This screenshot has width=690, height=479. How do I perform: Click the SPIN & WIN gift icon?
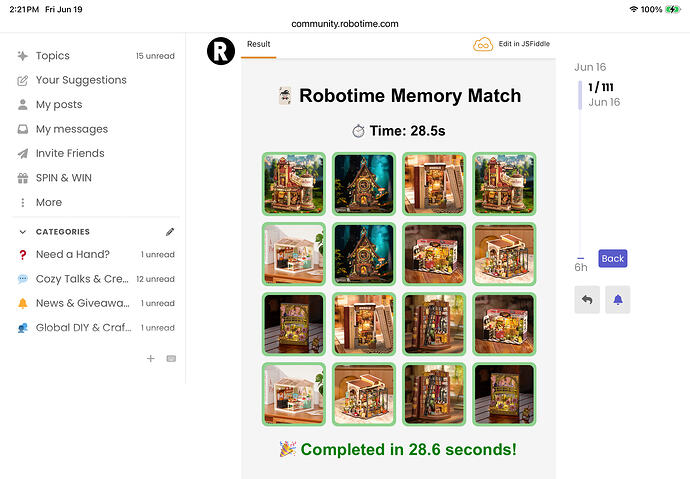[x=22, y=178]
